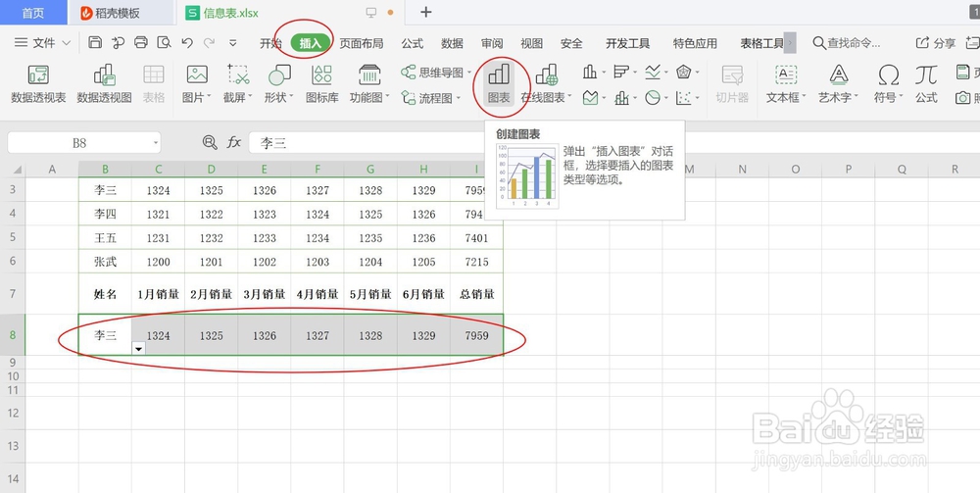
Task: Open online charts (在线图表)
Action: [x=546, y=83]
